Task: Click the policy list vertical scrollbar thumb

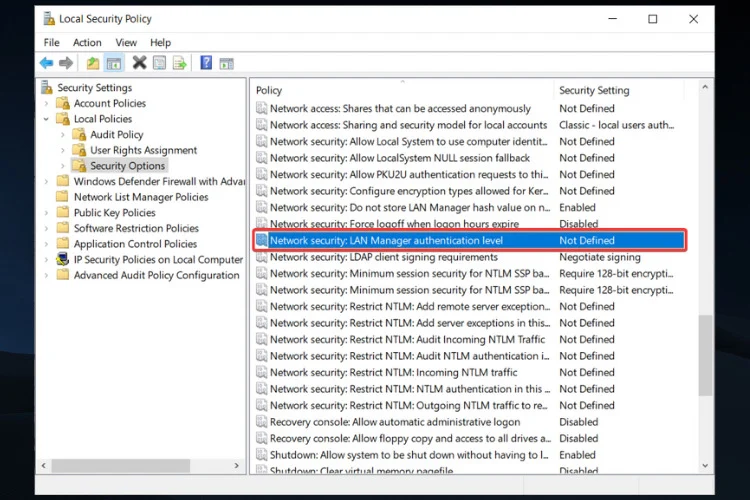Action: [705, 355]
